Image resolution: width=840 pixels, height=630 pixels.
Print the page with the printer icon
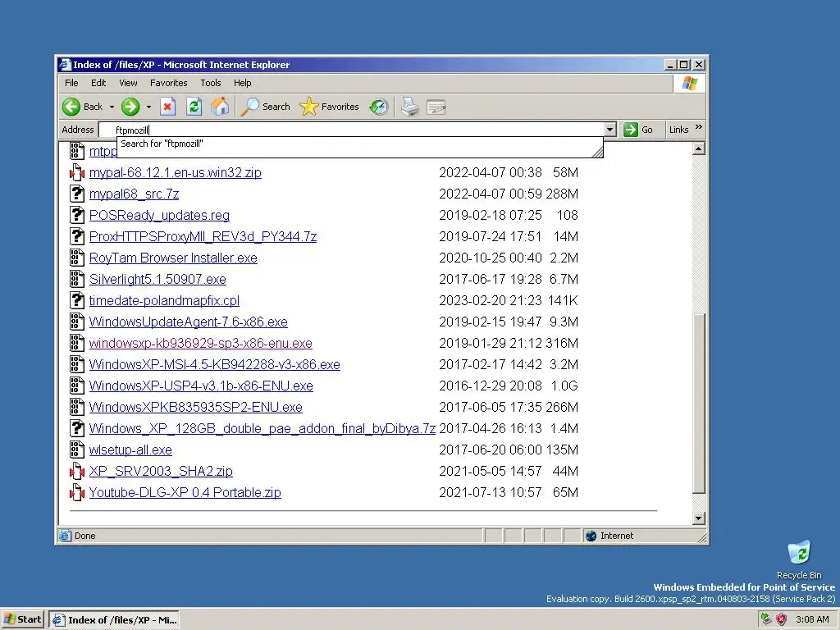(x=410, y=107)
